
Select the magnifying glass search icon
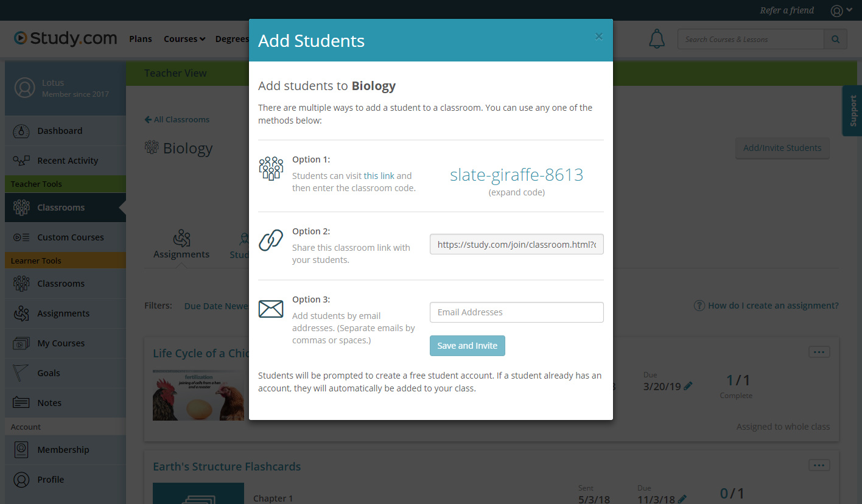point(835,38)
